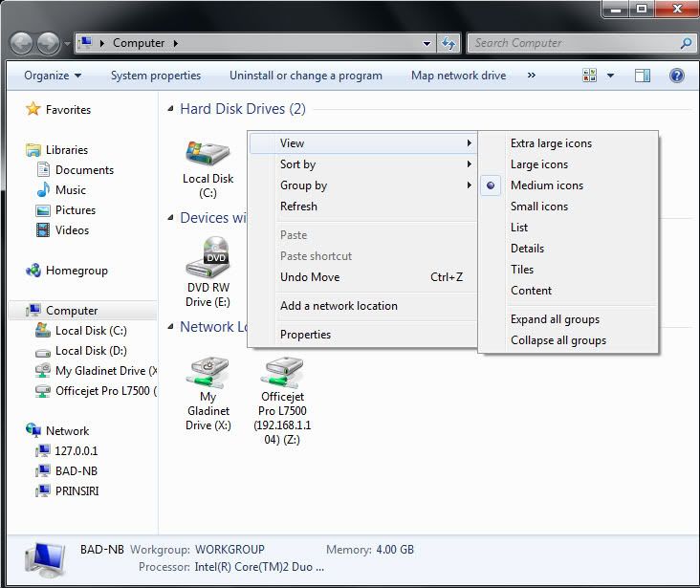The height and width of the screenshot is (588, 700).
Task: Click Map network drive button
Action: (458, 76)
